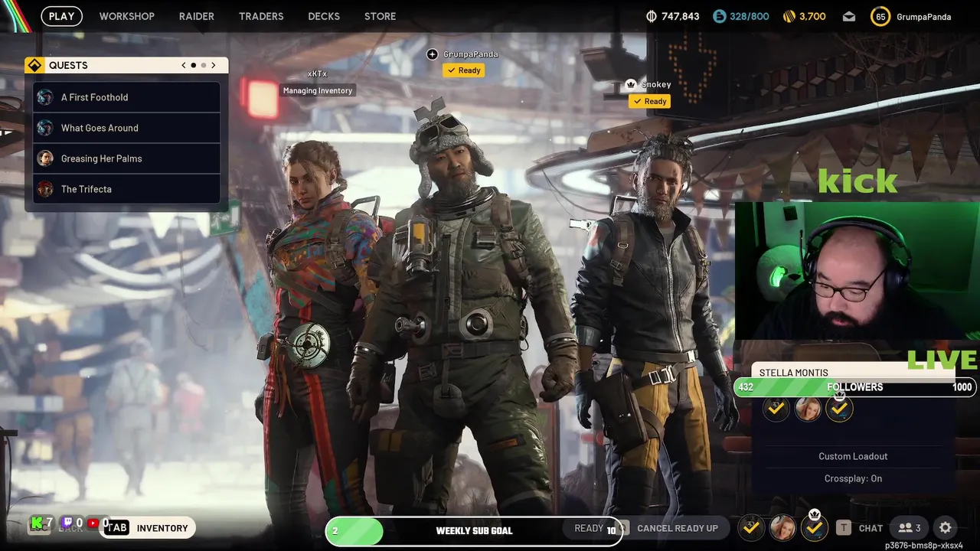
Task: Click the WEEKLY SUB GOAL progress bar
Action: tap(474, 530)
